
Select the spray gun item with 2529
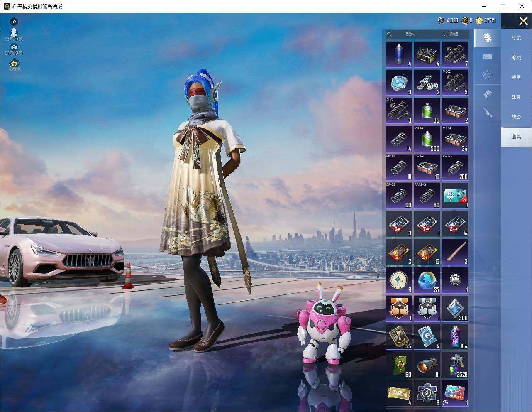(x=455, y=365)
